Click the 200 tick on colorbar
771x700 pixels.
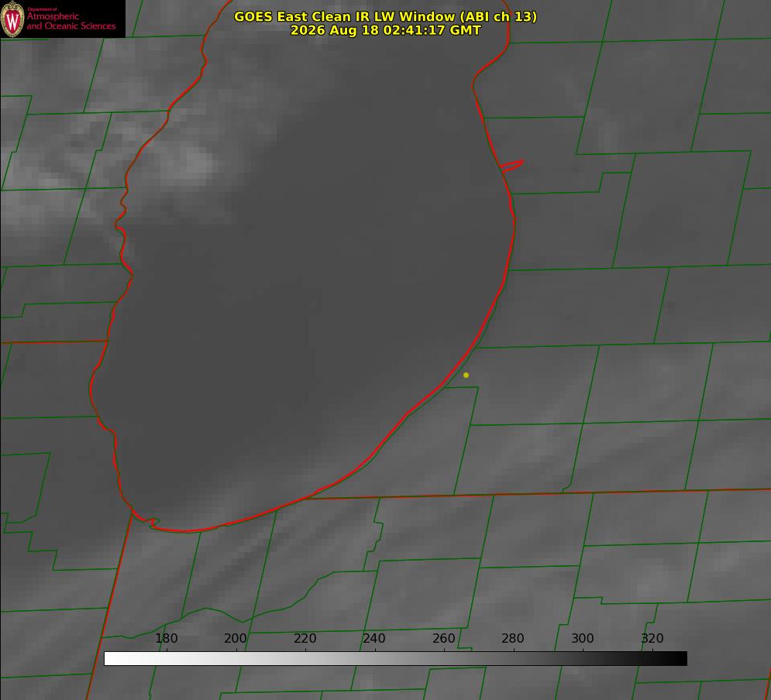coord(236,638)
